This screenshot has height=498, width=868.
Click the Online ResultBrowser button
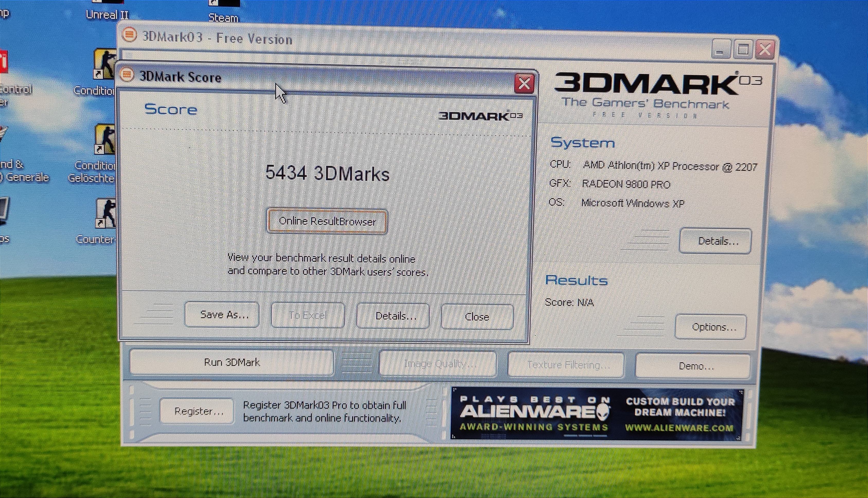(327, 221)
